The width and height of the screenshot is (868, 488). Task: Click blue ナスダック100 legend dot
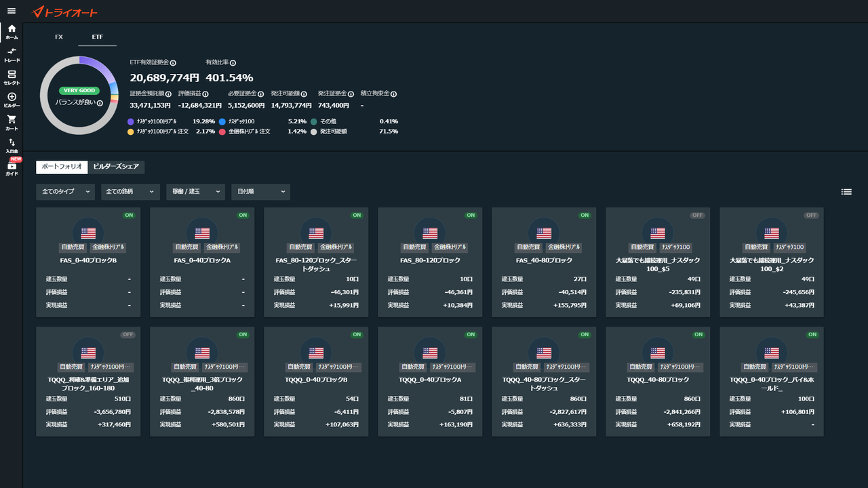pyautogui.click(x=222, y=121)
